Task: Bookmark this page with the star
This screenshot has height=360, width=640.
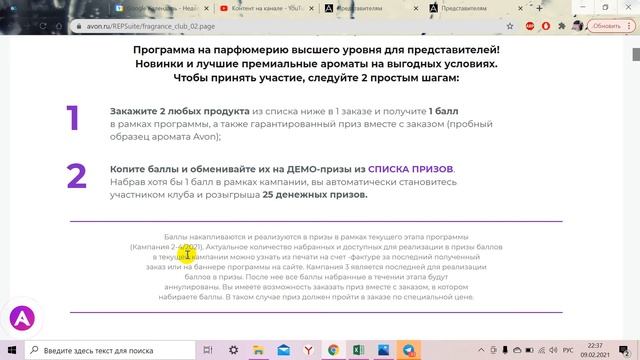Action: pos(510,26)
